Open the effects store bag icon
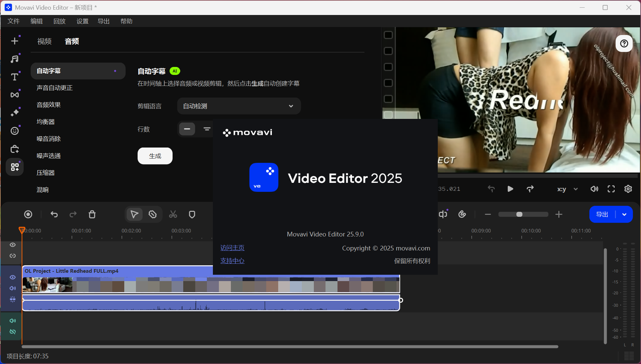Image resolution: width=641 pixels, height=364 pixels. [15, 149]
